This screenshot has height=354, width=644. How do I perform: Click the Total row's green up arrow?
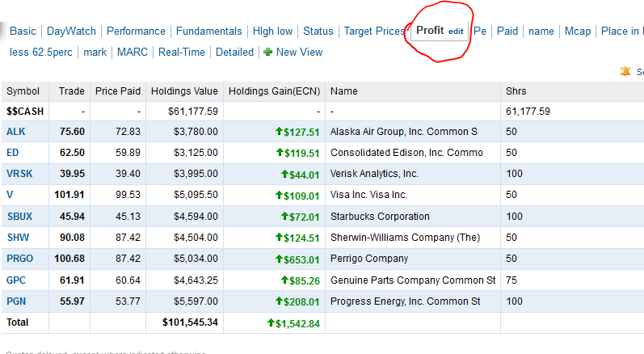click(x=271, y=322)
